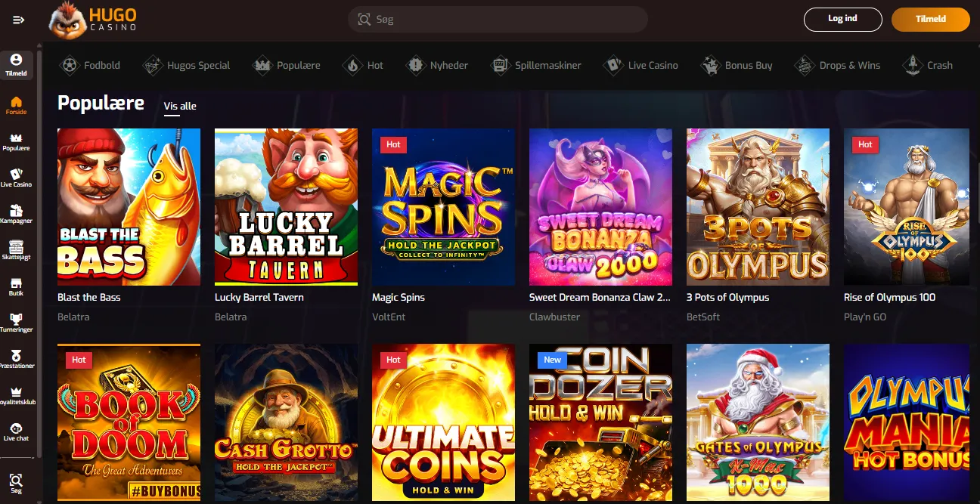Click the Spillemaskiner slot machine icon

click(x=501, y=66)
